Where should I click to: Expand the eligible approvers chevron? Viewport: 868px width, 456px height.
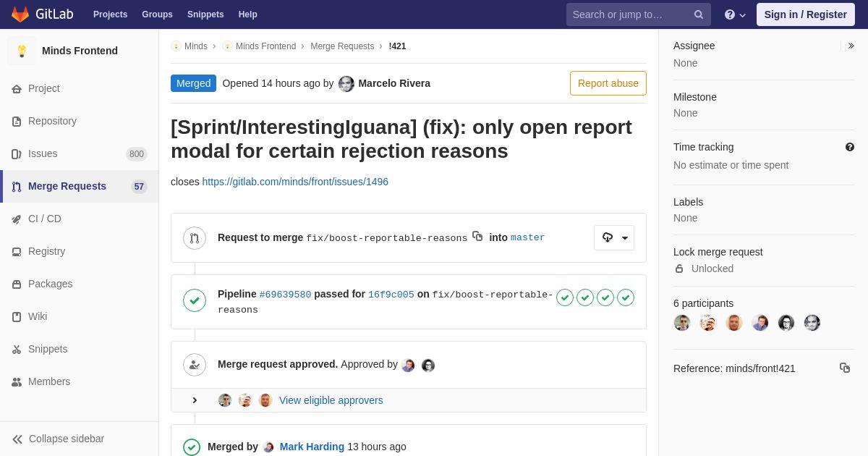click(195, 400)
